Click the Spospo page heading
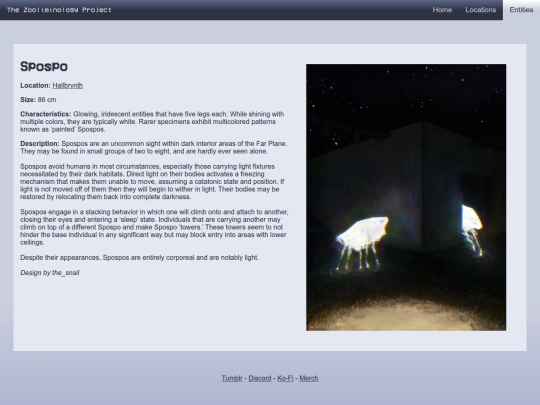Image resolution: width=540 pixels, height=405 pixels. pos(44,66)
